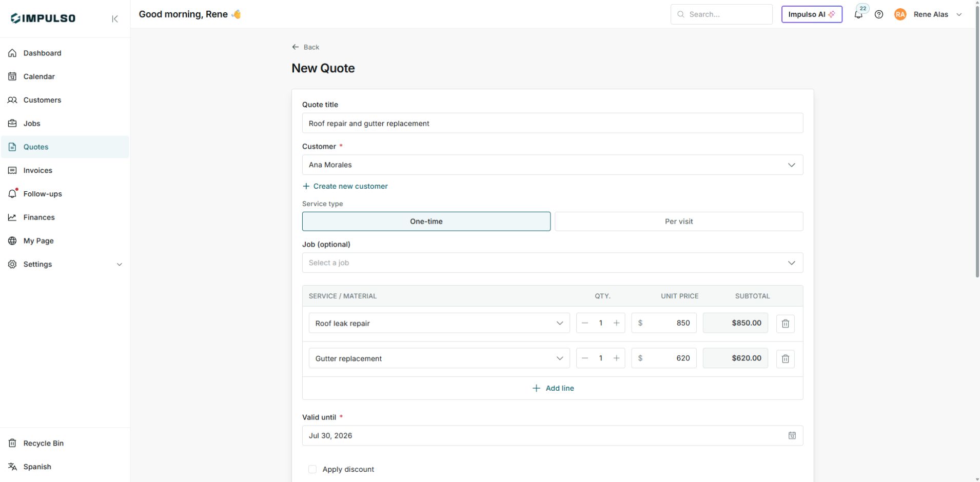This screenshot has width=980, height=482.
Task: Decrease quantity for Gutter replacement
Action: pos(585,358)
